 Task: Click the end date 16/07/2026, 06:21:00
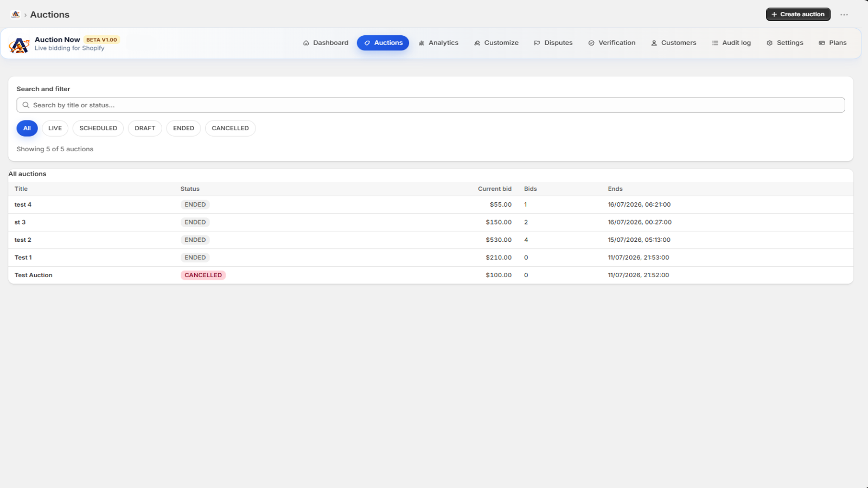[x=639, y=205]
